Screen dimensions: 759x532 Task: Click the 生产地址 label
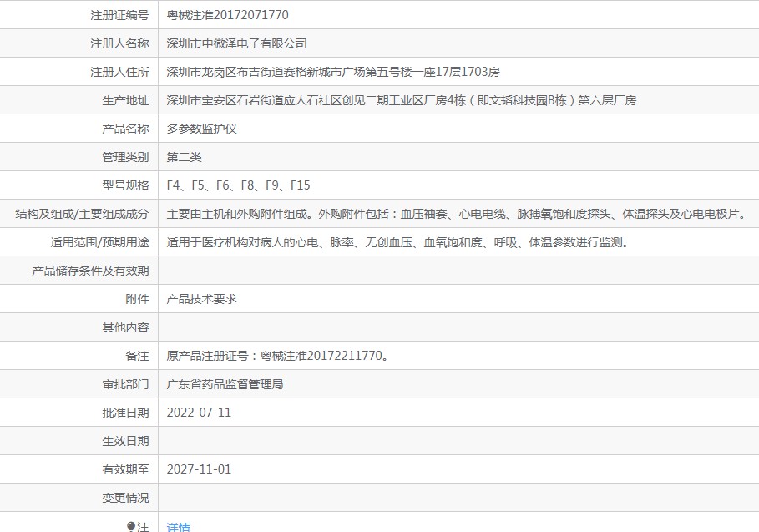click(125, 100)
